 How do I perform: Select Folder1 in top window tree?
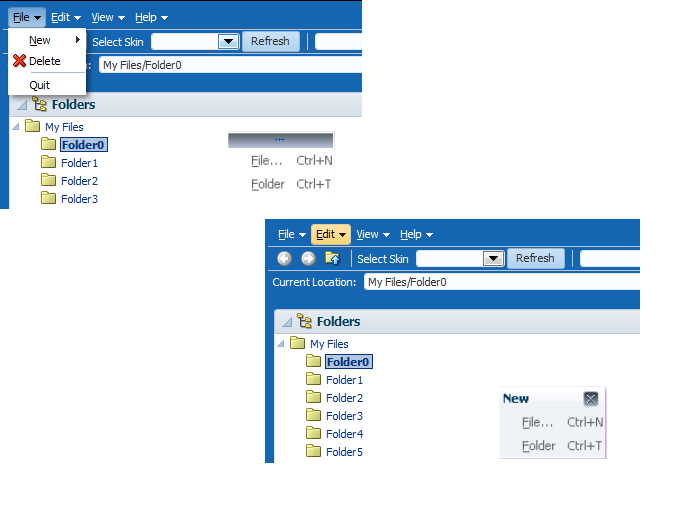pyautogui.click(x=79, y=163)
